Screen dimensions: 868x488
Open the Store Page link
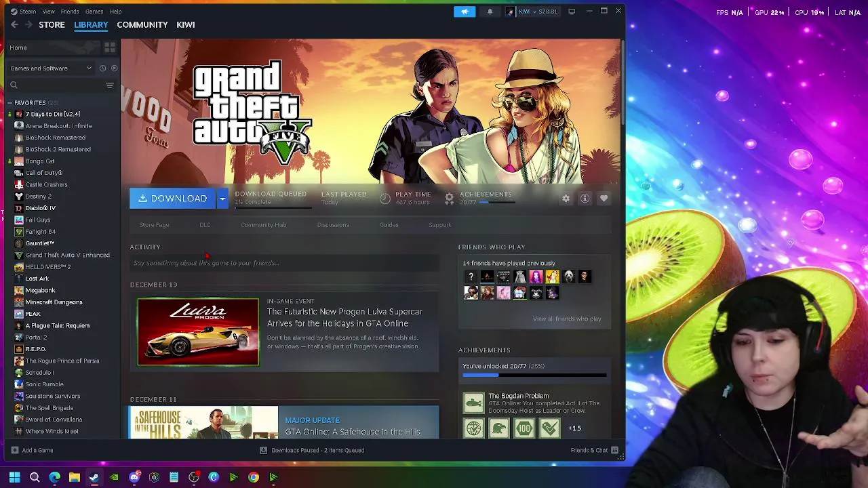tap(155, 225)
